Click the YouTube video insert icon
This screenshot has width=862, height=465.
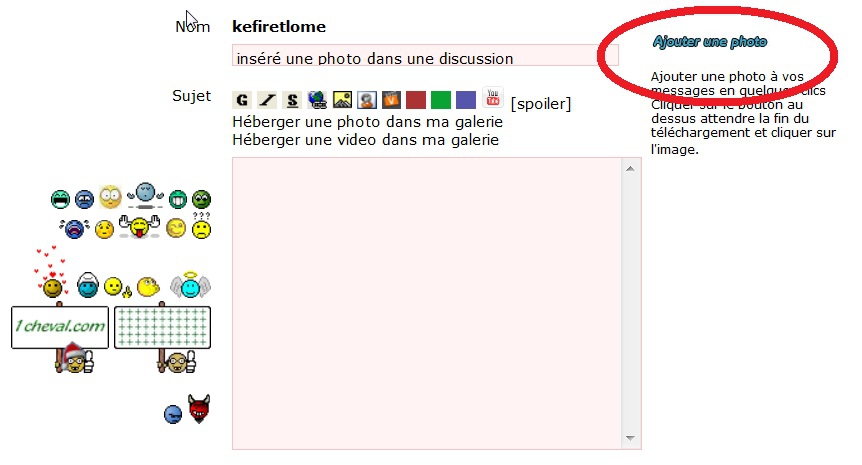click(492, 98)
